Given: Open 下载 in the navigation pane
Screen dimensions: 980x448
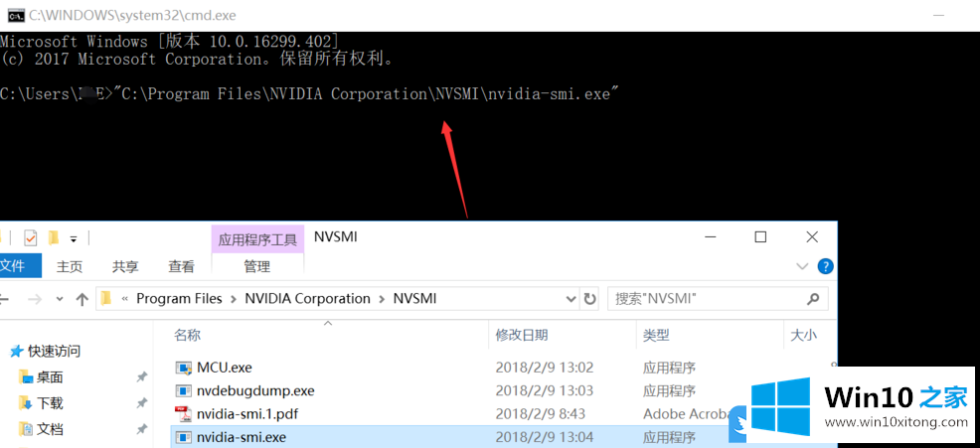Looking at the screenshot, I should click(42, 403).
